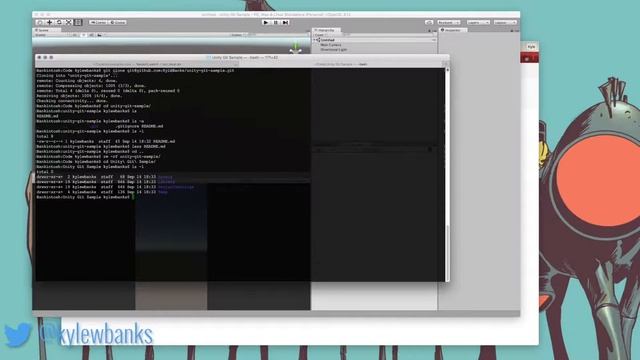Toggle the Hierarchy panel lock icon
The height and width of the screenshot is (360, 640).
pos(430,30)
